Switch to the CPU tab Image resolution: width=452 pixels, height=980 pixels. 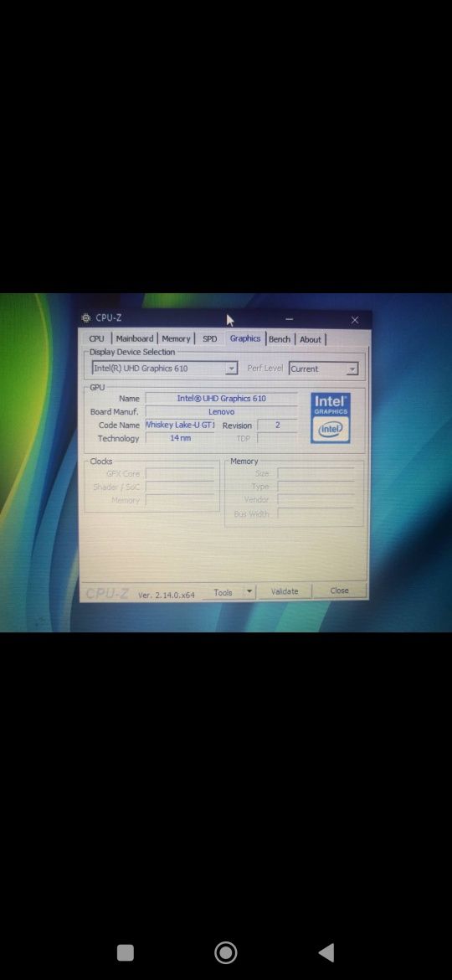(97, 338)
